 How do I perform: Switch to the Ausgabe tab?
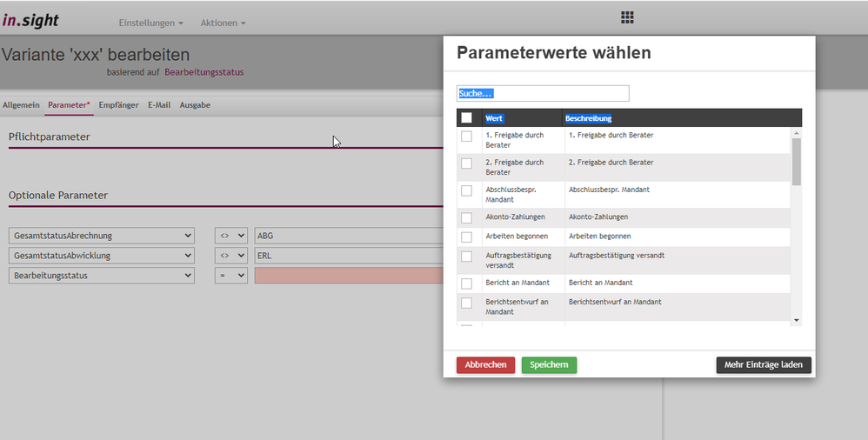tap(195, 105)
